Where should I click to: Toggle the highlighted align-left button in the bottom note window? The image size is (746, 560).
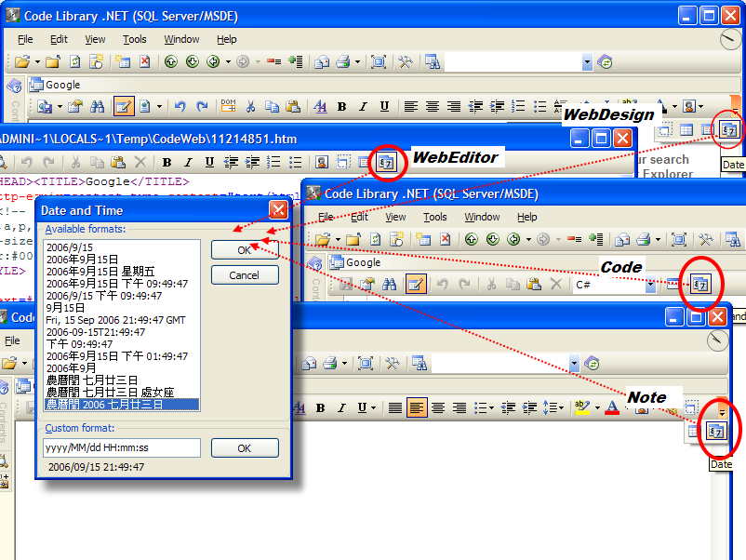417,407
